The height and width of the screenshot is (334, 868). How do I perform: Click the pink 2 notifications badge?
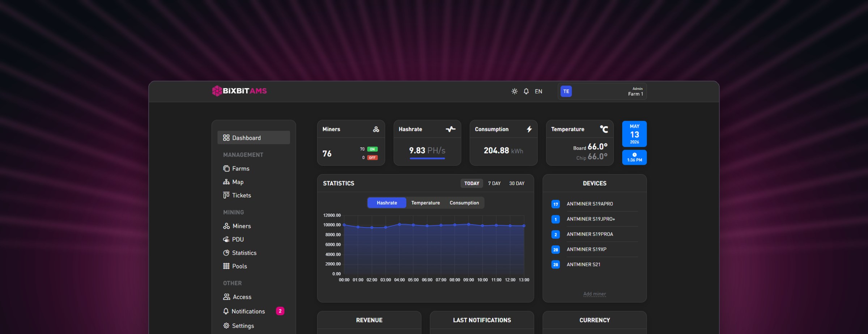280,311
